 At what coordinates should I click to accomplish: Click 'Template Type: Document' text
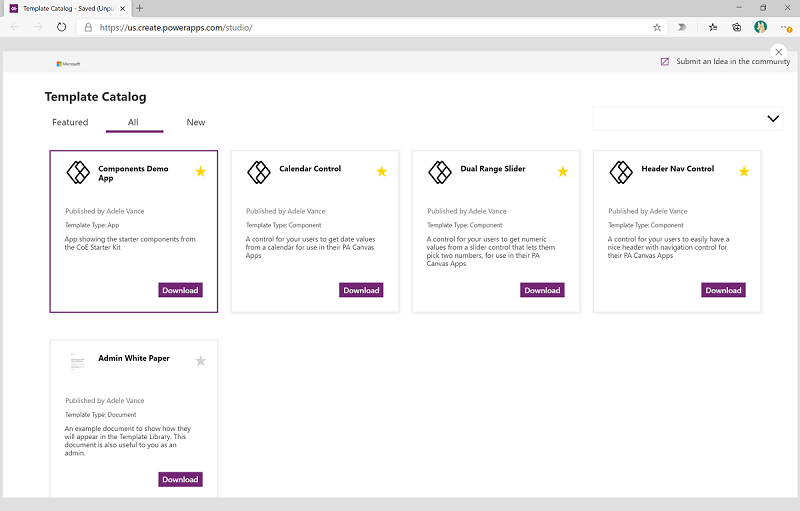point(101,415)
